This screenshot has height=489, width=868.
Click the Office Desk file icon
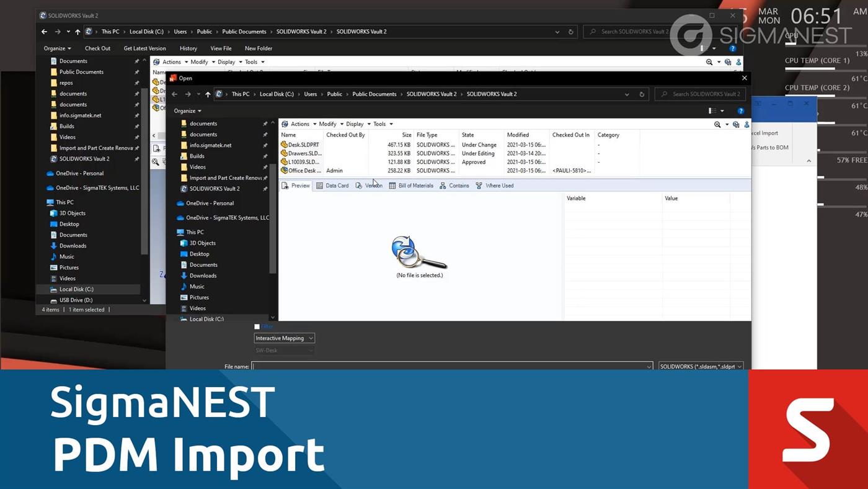pos(285,171)
